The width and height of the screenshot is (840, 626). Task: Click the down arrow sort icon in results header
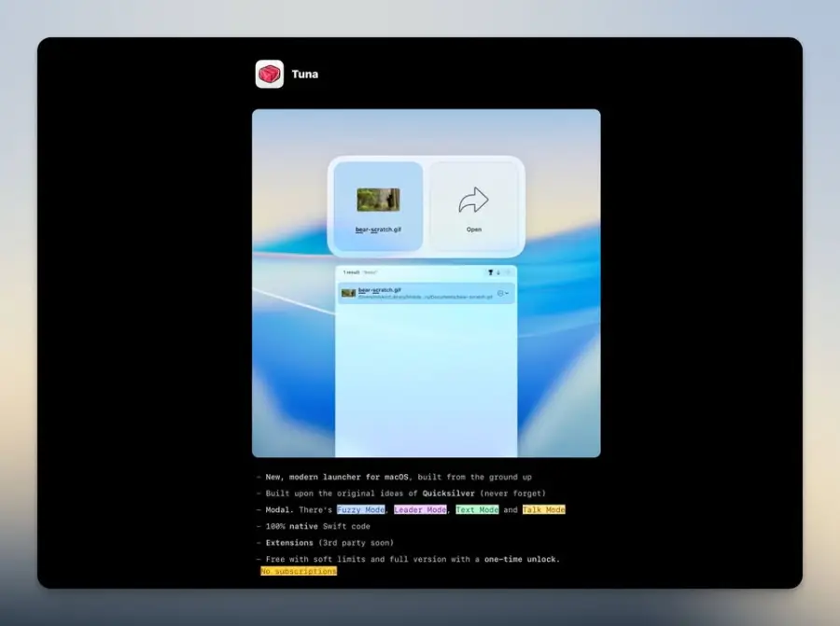(498, 272)
